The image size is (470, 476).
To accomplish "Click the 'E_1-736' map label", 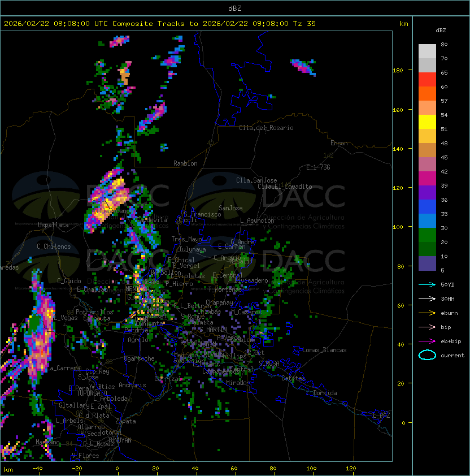I will pyautogui.click(x=318, y=167).
